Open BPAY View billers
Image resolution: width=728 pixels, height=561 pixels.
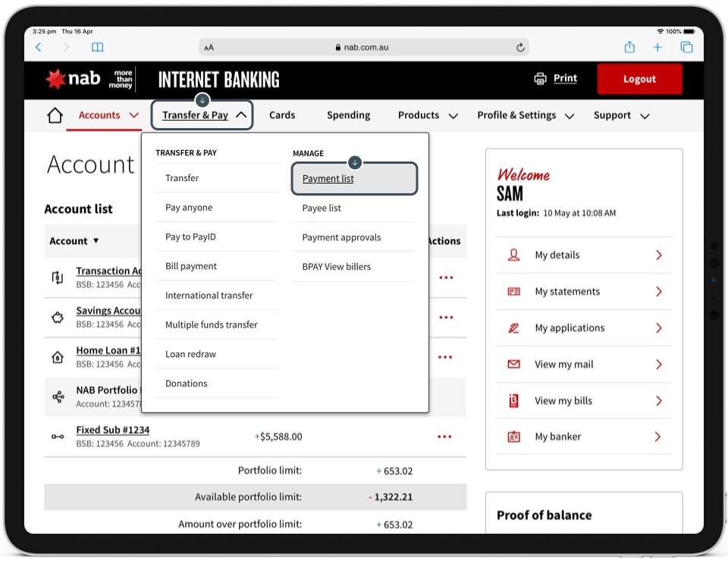(x=353, y=266)
